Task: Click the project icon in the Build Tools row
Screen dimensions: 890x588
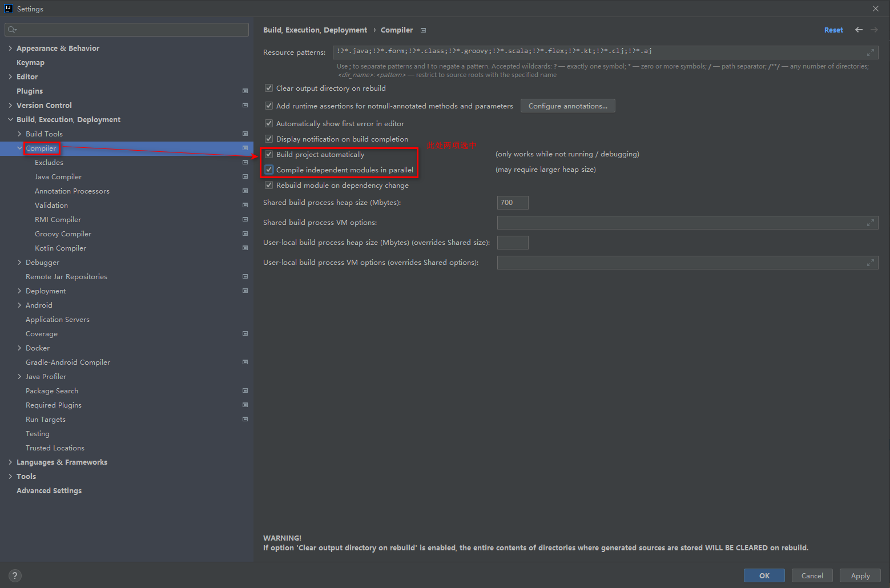Action: pos(245,134)
